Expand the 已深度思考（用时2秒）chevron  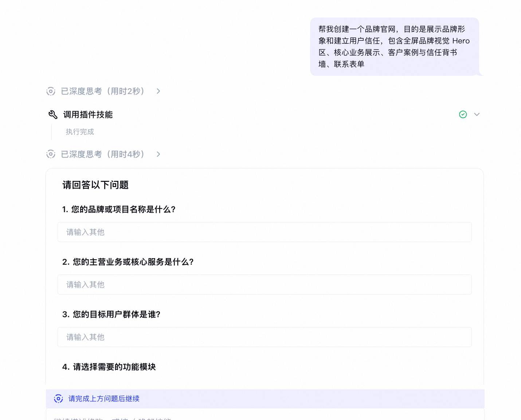tap(158, 91)
